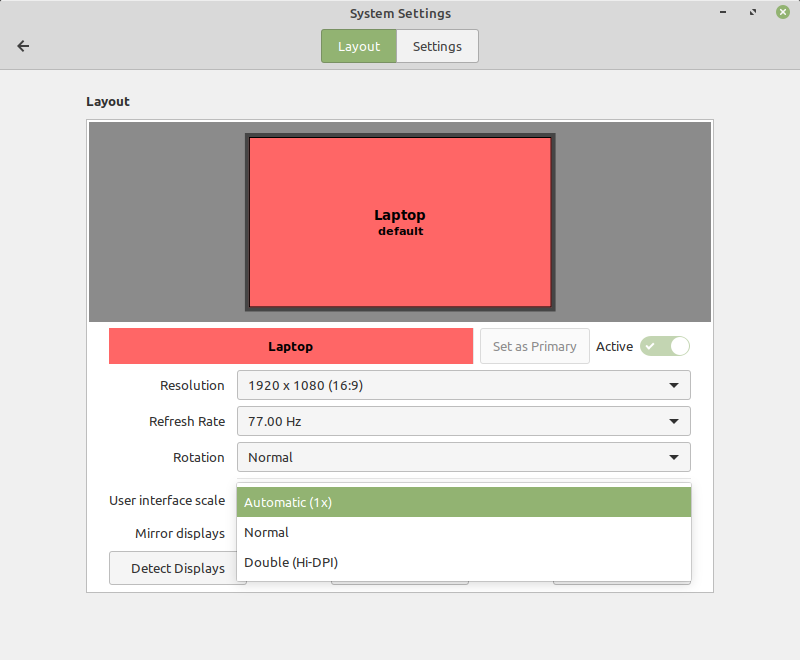Click the 'Active' label text
The image size is (800, 660).
[x=614, y=346]
